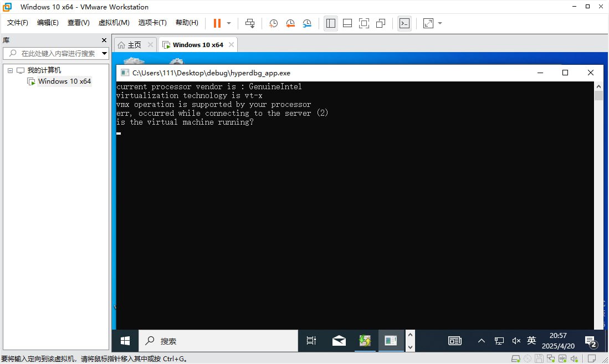Toggle the library sidebar view
This screenshot has width=609, height=364.
tap(330, 23)
